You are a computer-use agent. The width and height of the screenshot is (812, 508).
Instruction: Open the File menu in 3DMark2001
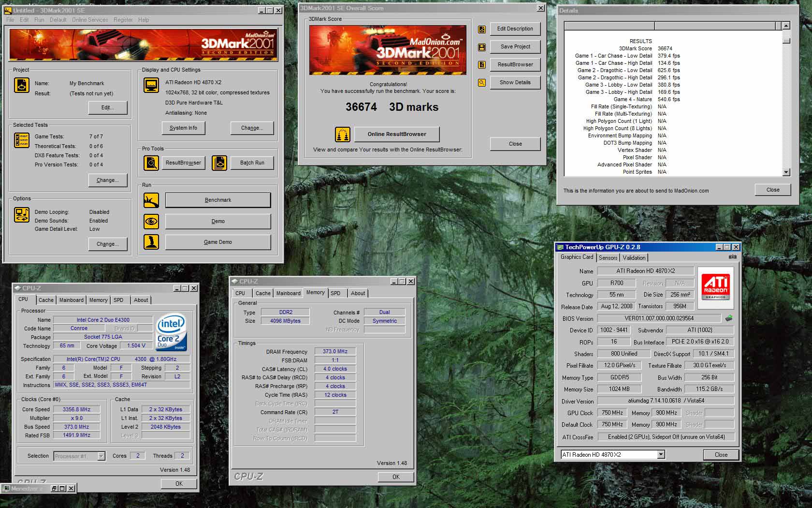(x=10, y=20)
